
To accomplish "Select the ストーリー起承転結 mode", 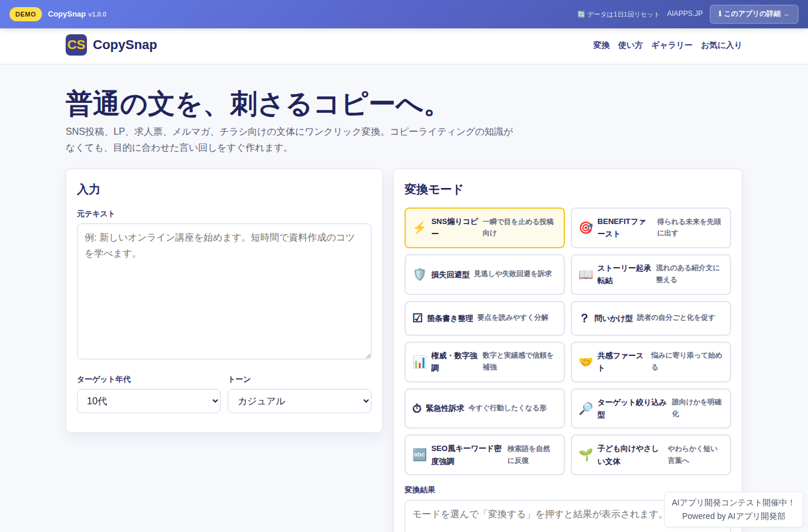I will pyautogui.click(x=651, y=274).
